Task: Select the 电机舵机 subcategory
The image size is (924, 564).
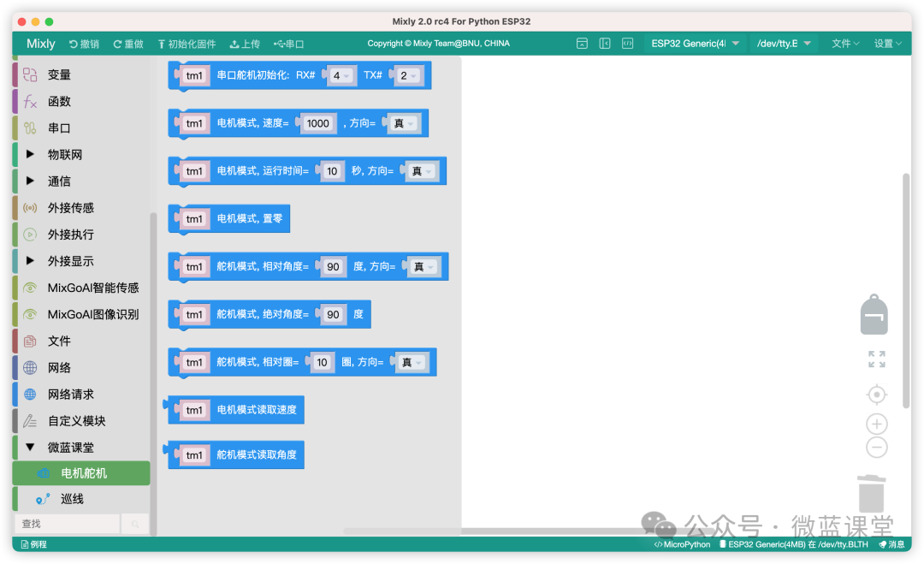Action: click(x=81, y=473)
